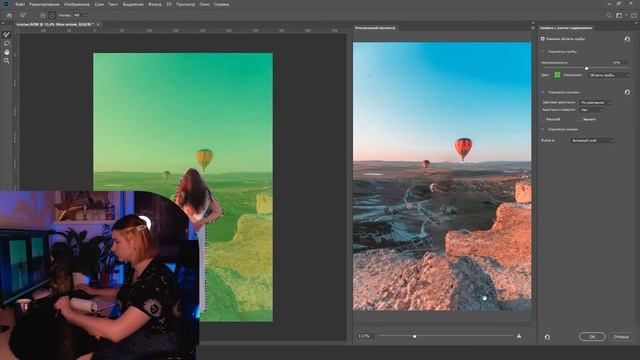Open preview panel menu icon
This screenshot has height=360, width=640.
tap(533, 28)
